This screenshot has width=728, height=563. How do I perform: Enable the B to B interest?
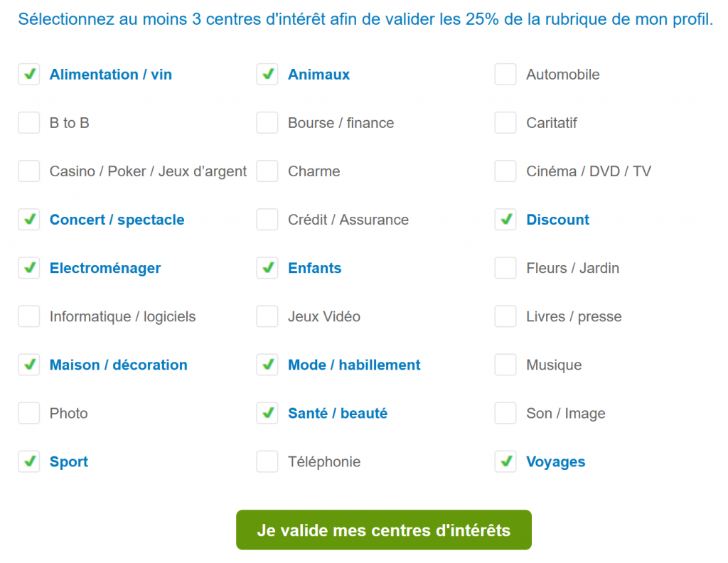click(29, 123)
